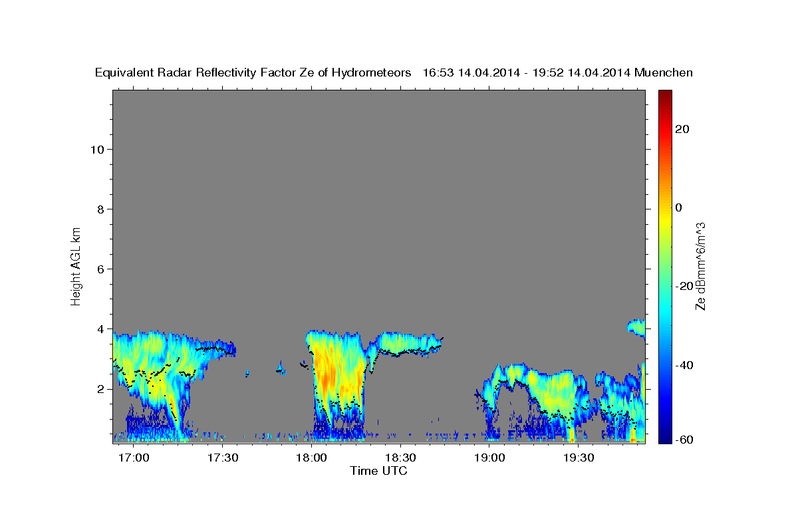Click the colorbar '-20' tick label

(684, 286)
